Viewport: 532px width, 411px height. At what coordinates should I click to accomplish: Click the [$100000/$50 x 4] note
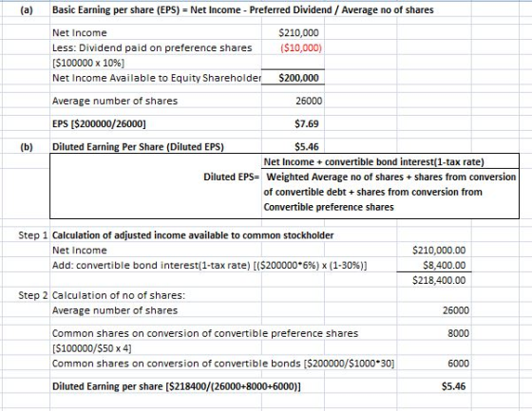click(x=91, y=348)
